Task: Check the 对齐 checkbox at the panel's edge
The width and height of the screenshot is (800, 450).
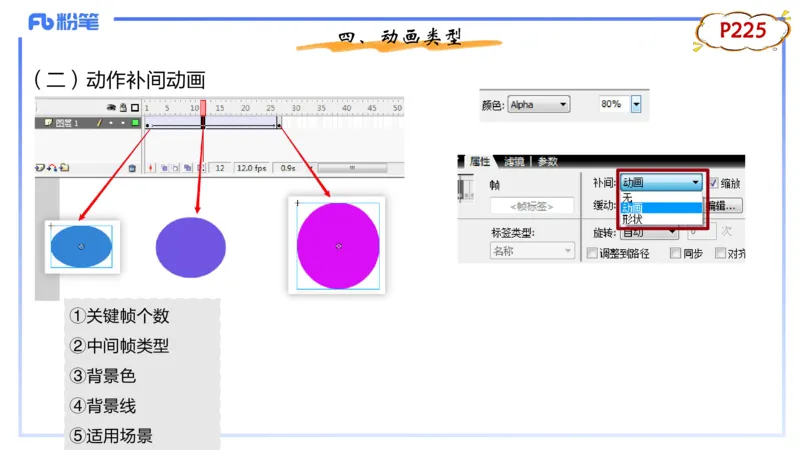Action: [x=720, y=253]
